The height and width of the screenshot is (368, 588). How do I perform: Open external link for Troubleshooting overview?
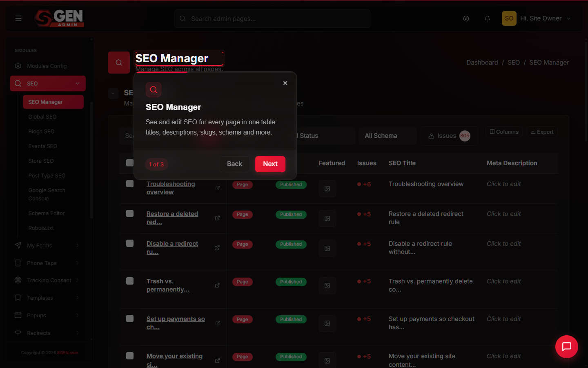pos(218,188)
